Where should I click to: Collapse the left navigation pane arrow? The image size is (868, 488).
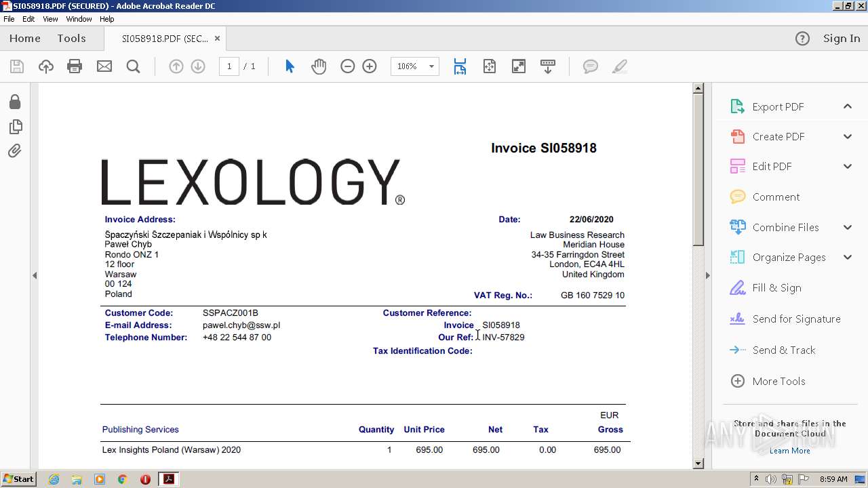pos(35,275)
